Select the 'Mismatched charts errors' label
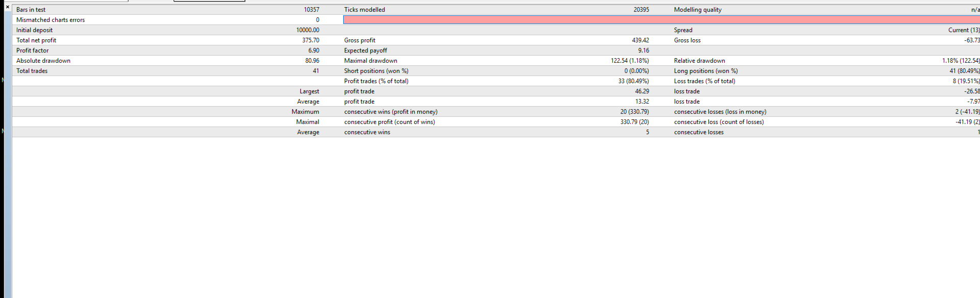Screen dimensions: 980x298 (51, 20)
